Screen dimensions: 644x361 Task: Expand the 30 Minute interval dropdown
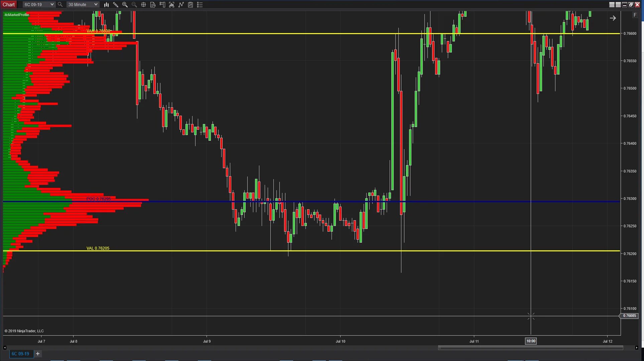pyautogui.click(x=96, y=5)
